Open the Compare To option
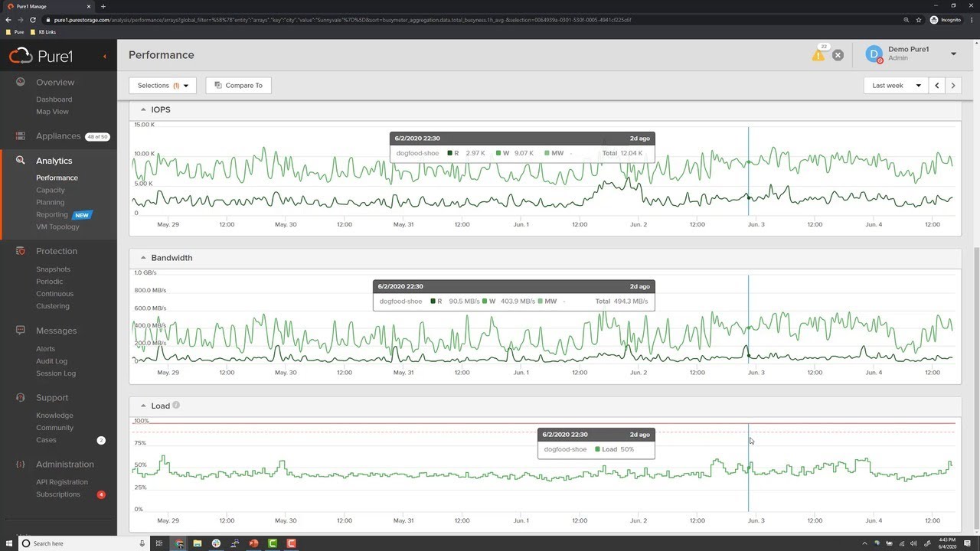Screen dimensions: 980x551 238,86
